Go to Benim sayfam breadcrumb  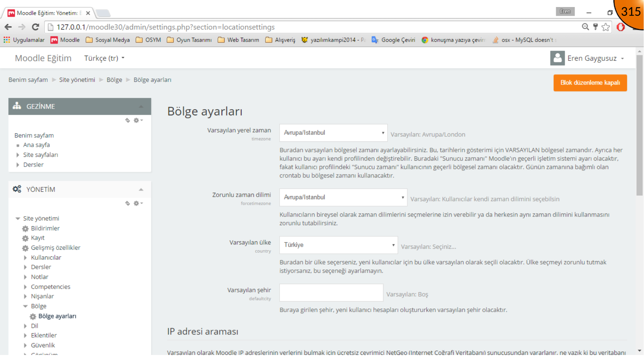click(28, 80)
